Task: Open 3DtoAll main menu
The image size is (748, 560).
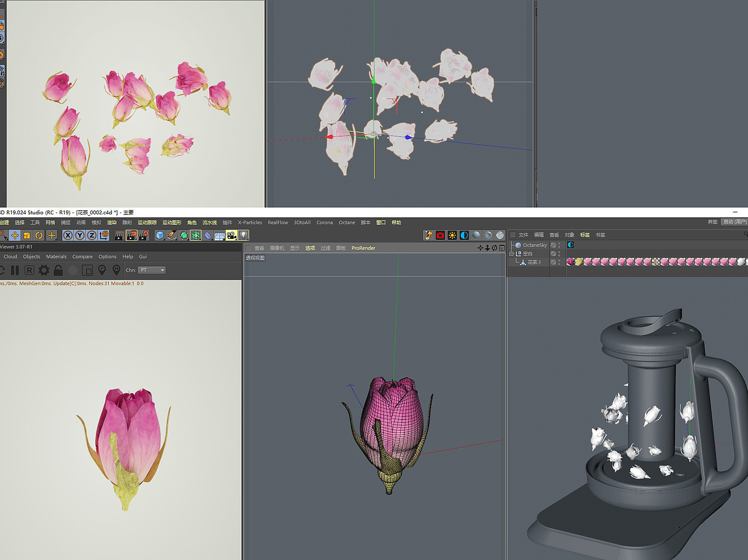Action: point(302,222)
